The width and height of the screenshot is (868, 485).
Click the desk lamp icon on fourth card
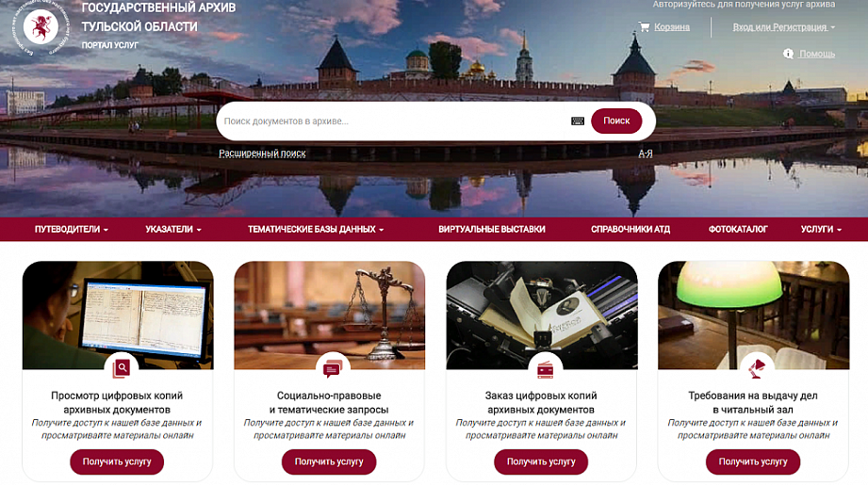point(757,368)
